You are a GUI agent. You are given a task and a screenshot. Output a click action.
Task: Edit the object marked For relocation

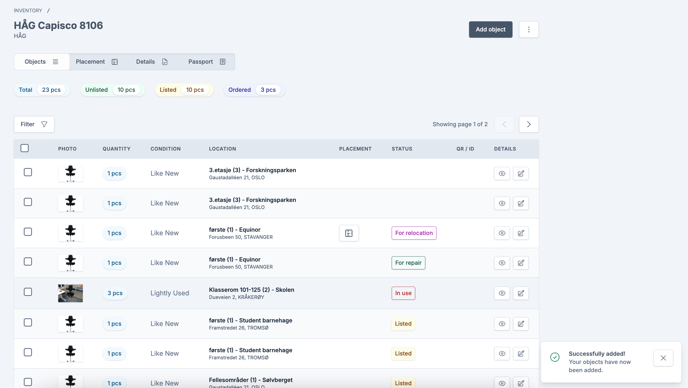pyautogui.click(x=521, y=233)
